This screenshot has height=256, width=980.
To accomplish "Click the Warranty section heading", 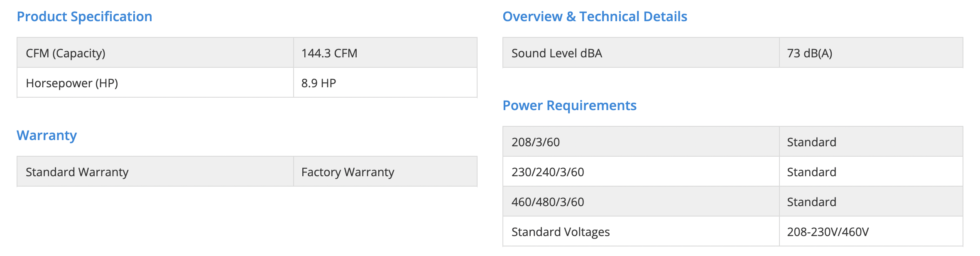I will click(47, 135).
